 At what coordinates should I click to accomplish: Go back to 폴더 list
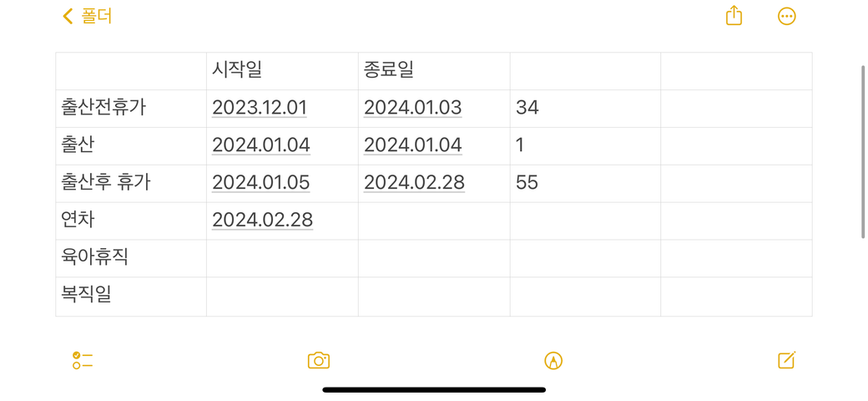click(96, 16)
